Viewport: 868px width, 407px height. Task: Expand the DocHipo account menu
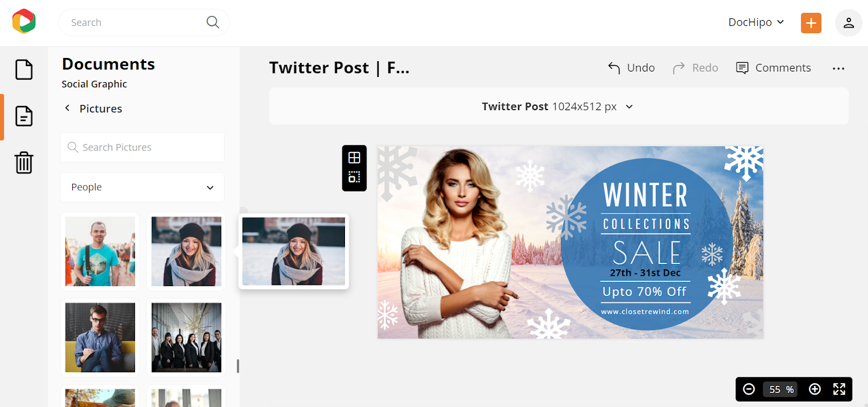point(756,22)
